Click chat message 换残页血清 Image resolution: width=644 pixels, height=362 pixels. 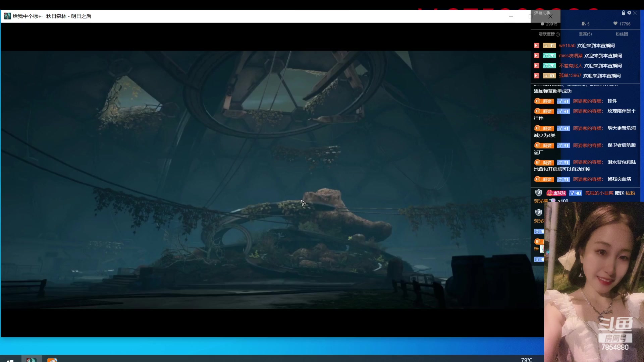[x=619, y=179]
